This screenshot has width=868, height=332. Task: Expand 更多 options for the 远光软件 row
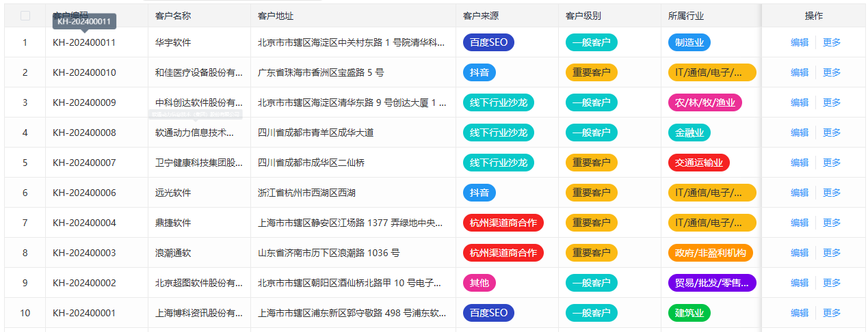pos(832,193)
